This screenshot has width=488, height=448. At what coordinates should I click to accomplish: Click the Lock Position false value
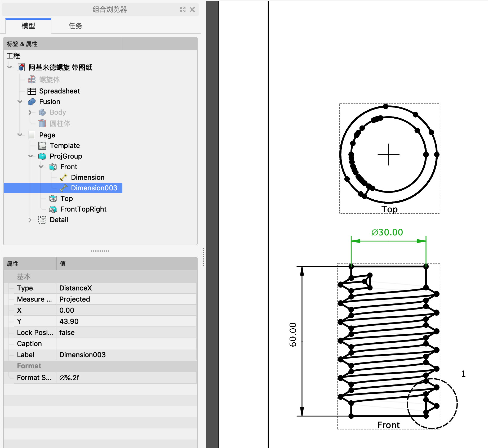[126, 333]
